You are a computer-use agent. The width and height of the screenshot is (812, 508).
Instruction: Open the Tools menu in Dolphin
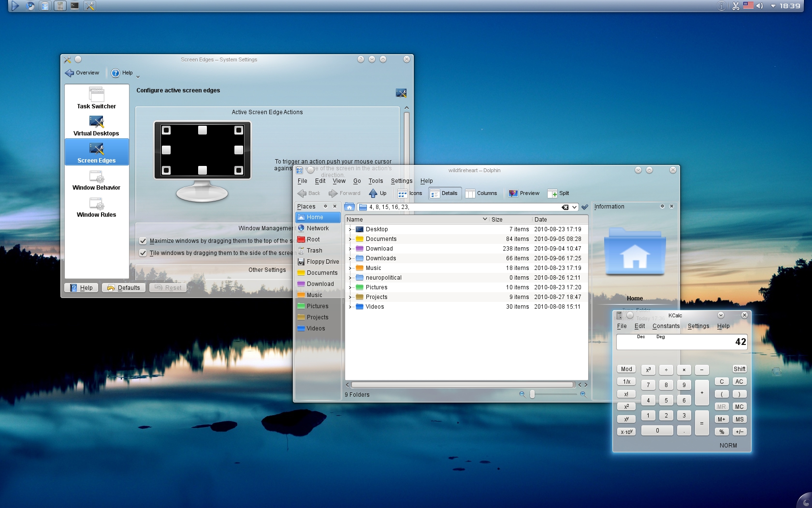click(x=376, y=181)
